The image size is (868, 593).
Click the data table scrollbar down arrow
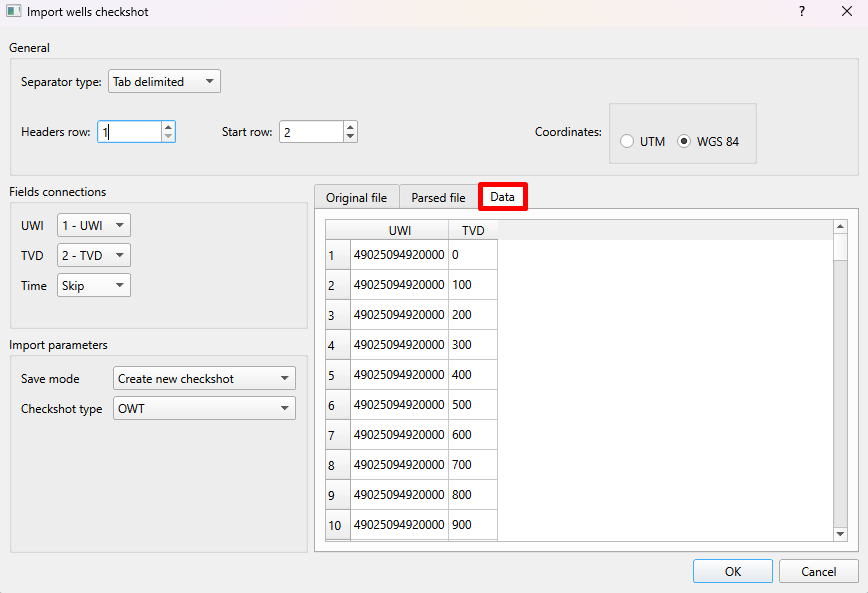(840, 533)
